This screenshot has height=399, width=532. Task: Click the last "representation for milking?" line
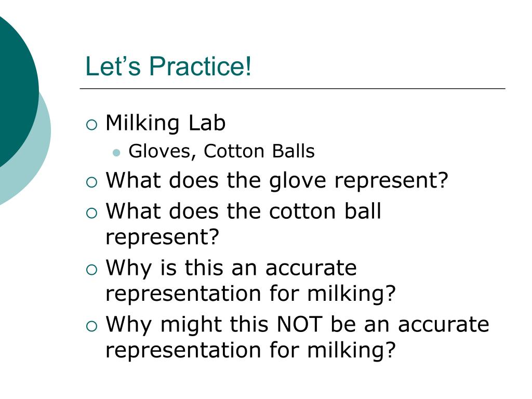[x=250, y=350]
